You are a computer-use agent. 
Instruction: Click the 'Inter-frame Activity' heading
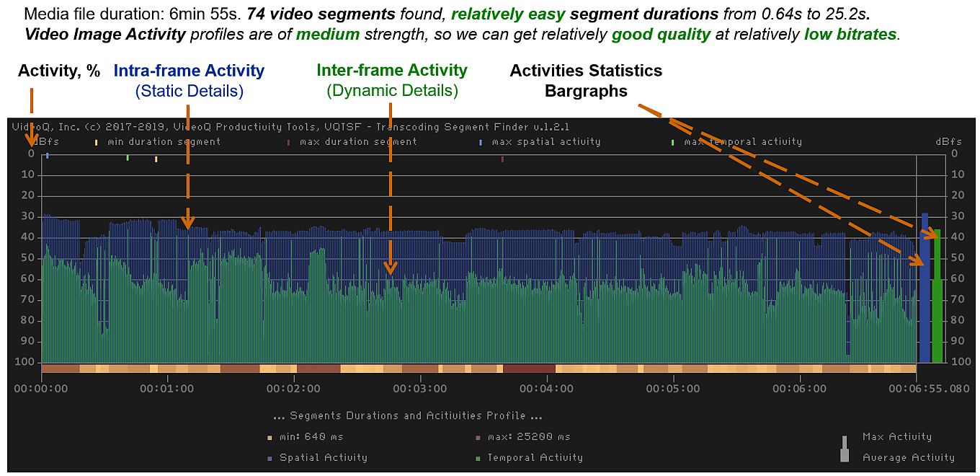coord(392,71)
